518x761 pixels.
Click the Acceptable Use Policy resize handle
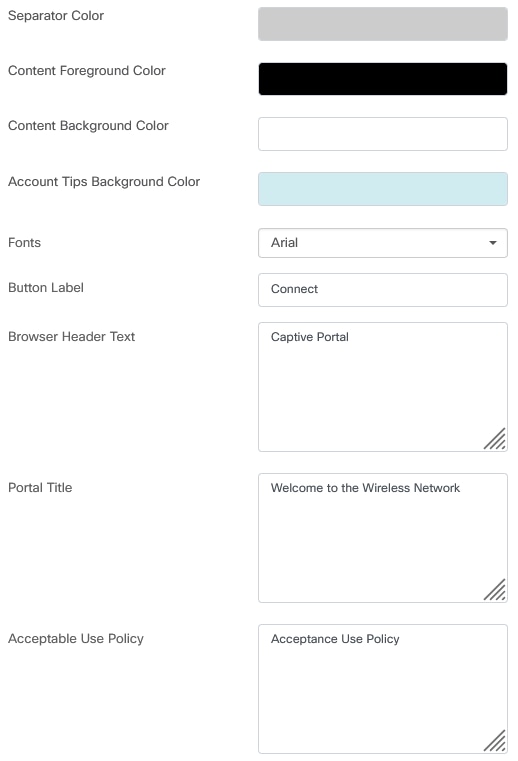click(495, 741)
